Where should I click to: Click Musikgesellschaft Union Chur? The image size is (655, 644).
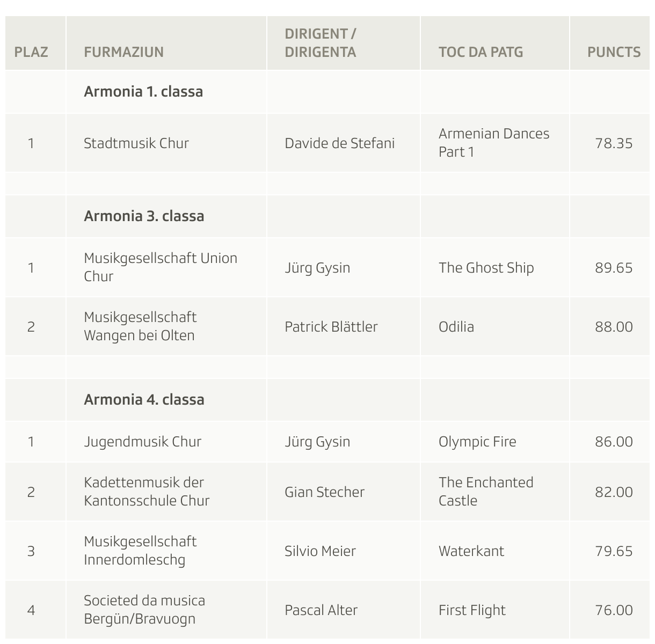tap(160, 267)
